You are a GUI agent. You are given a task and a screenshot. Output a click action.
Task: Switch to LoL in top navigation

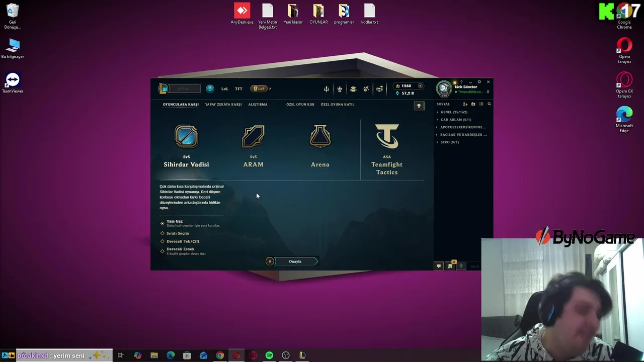(x=224, y=89)
